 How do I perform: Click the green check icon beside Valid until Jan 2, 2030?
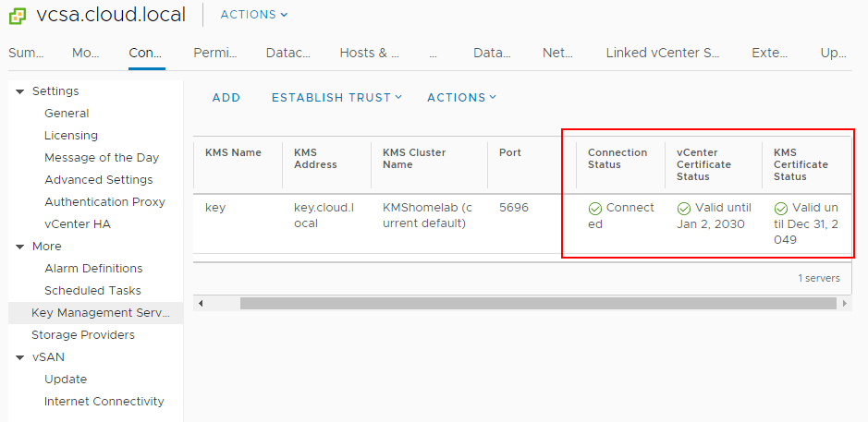click(x=684, y=209)
